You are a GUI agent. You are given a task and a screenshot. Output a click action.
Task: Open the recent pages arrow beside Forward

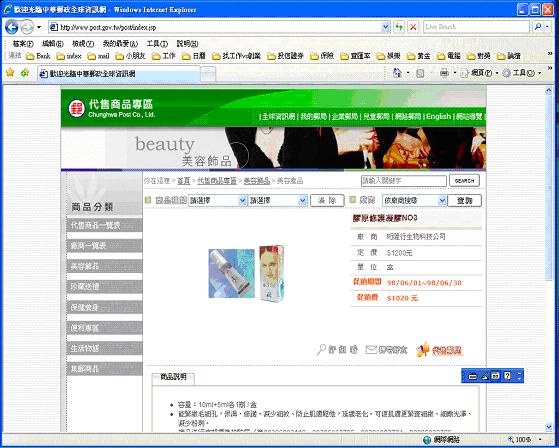(39, 27)
